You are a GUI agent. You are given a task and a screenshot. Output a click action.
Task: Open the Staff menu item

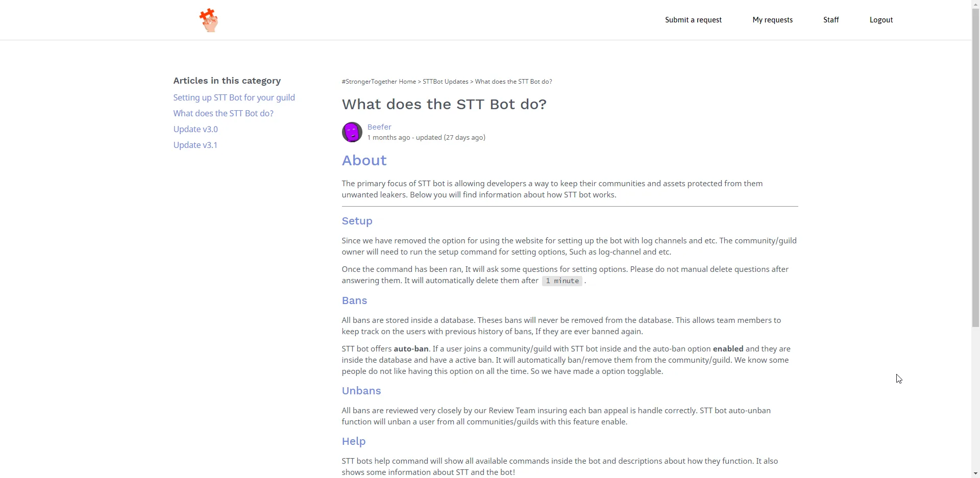tap(830, 20)
